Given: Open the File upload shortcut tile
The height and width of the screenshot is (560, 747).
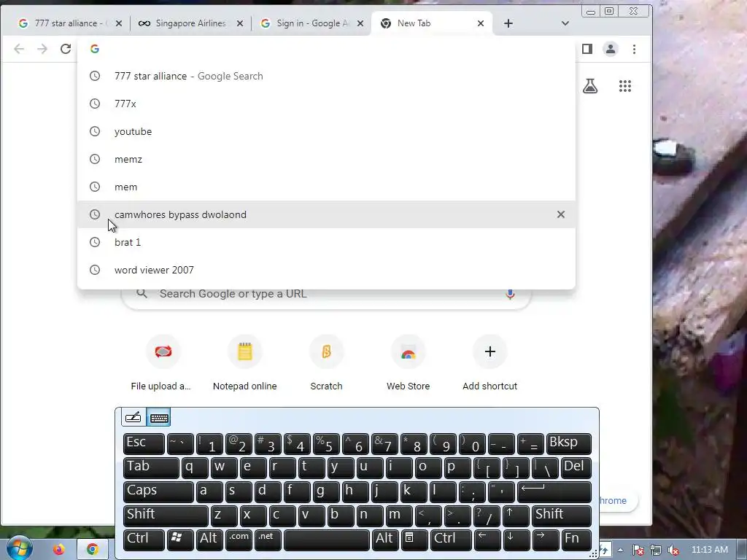Looking at the screenshot, I should pyautogui.click(x=163, y=363).
